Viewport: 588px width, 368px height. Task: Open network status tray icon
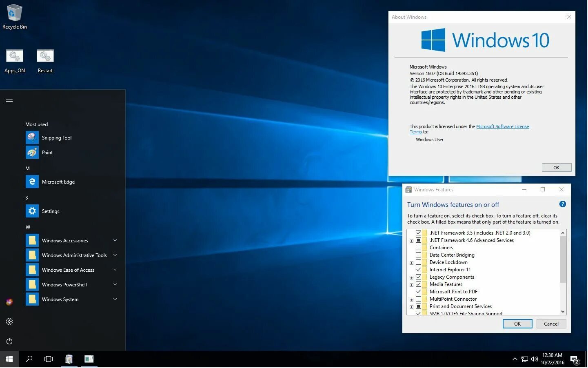pyautogui.click(x=525, y=359)
